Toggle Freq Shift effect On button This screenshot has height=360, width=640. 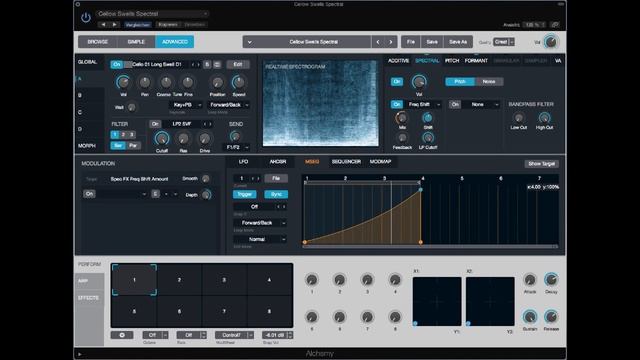click(397, 104)
